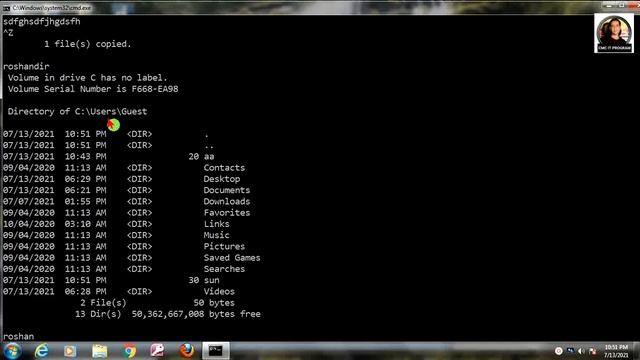640x360 pixels.
Task: Open the Windows Explorer folder icon
Action: pyautogui.click(x=99, y=351)
